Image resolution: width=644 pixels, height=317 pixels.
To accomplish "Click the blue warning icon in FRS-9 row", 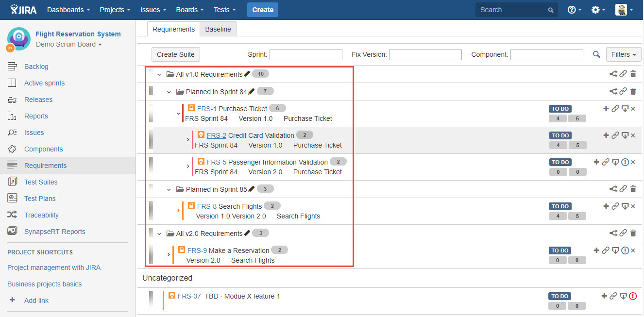I will 625,250.
